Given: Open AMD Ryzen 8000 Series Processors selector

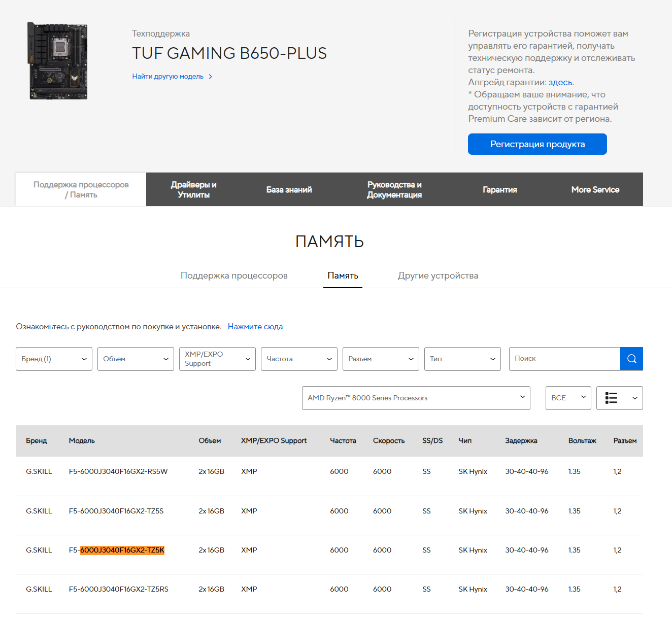Looking at the screenshot, I should 416,398.
